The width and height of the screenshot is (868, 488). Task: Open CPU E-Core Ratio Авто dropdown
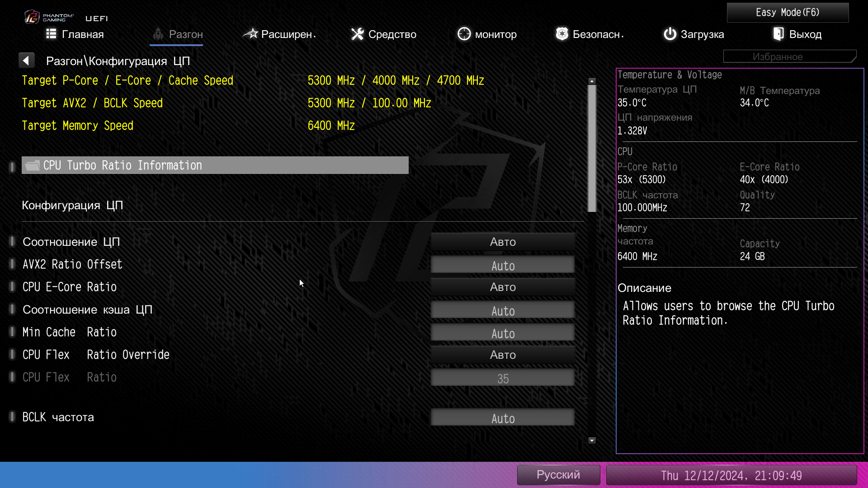(502, 287)
